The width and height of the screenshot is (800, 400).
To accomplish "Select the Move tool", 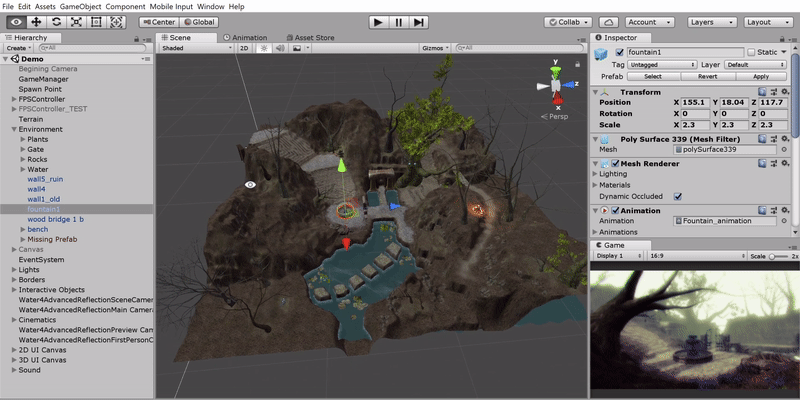I will (36, 22).
